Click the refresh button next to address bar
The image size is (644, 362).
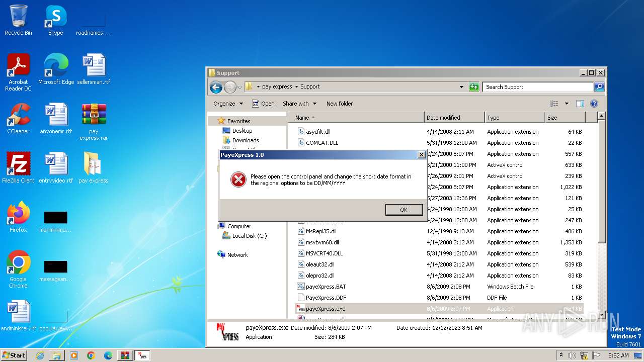point(474,87)
